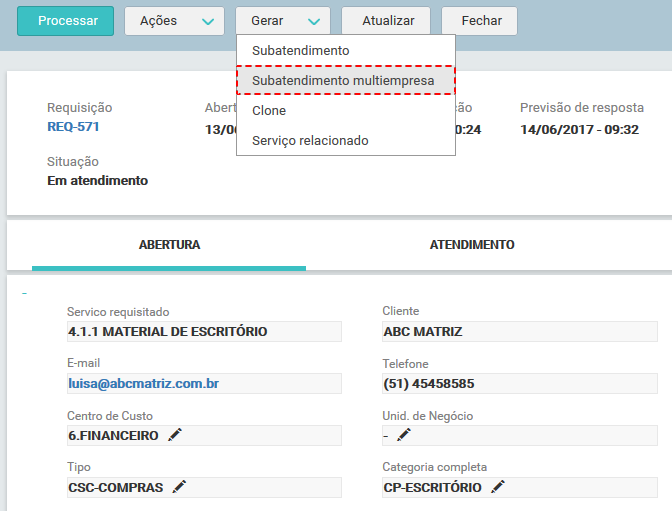672x511 pixels.
Task: Switch to the ABERTURA tab
Action: pos(169,245)
